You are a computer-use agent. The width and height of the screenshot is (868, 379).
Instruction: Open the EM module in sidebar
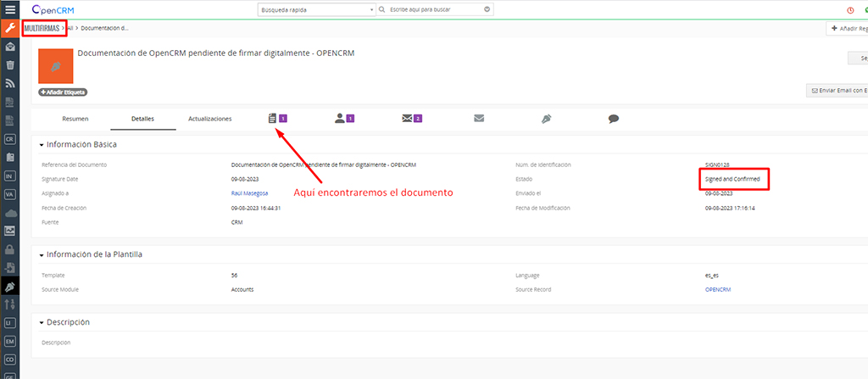pyautogui.click(x=9, y=342)
